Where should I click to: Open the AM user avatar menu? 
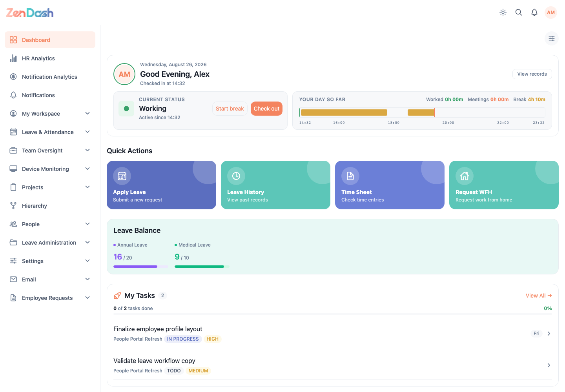551,13
